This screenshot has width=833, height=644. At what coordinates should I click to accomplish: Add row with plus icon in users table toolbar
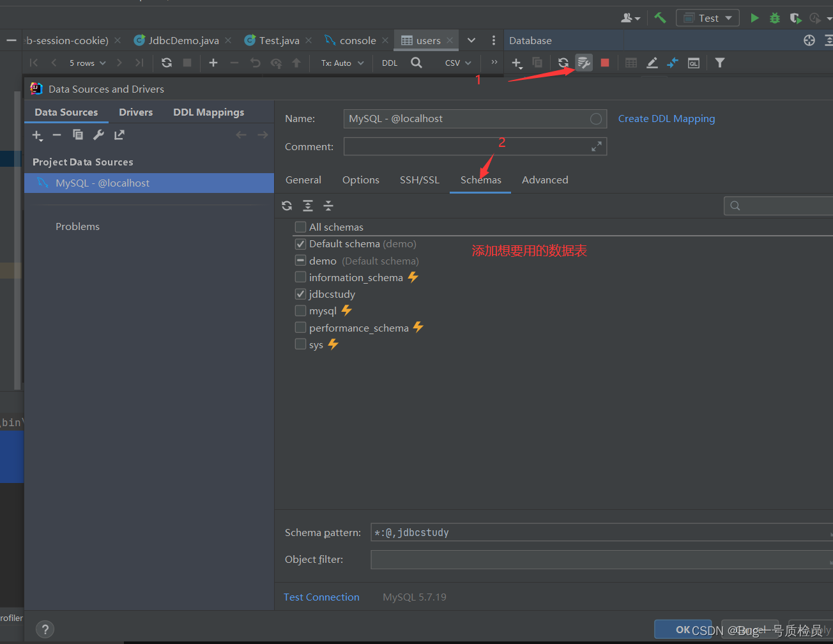point(213,63)
